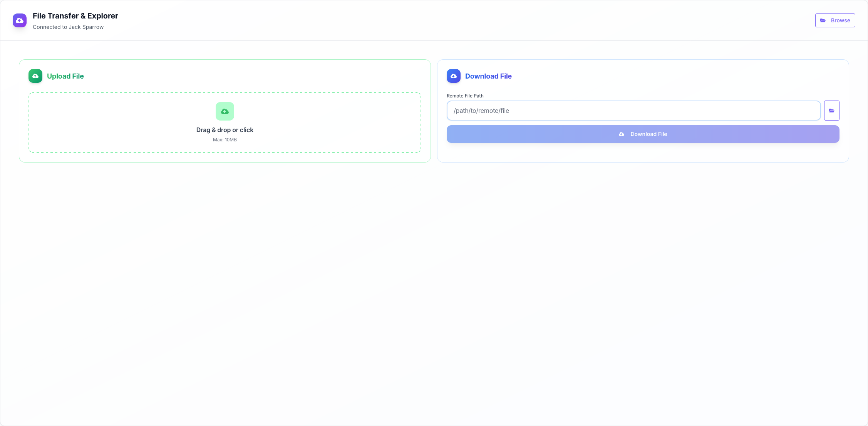Viewport: 868px width, 426px height.
Task: Click the blue Download File cloud icon
Action: [x=454, y=76]
